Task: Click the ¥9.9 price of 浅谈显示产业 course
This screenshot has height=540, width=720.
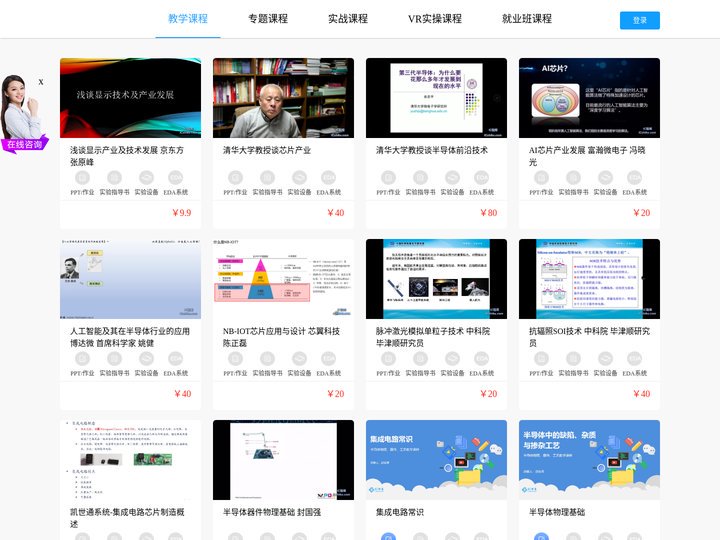Action: coord(181,213)
